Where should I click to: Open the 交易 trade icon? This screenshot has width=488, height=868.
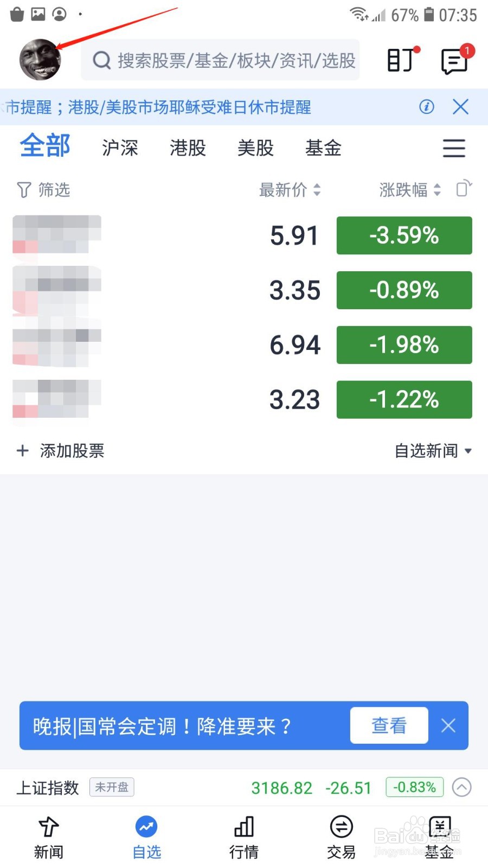click(341, 838)
